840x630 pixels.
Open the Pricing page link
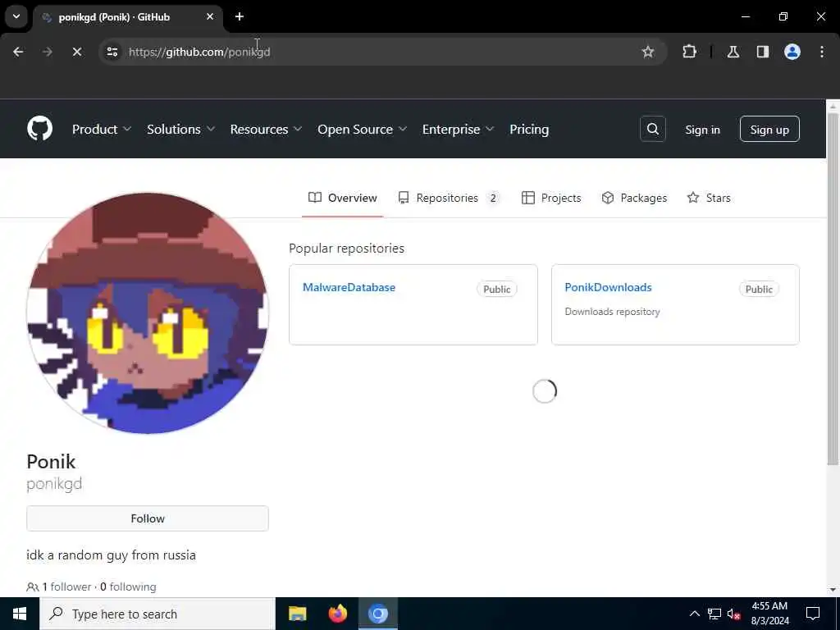coord(529,129)
